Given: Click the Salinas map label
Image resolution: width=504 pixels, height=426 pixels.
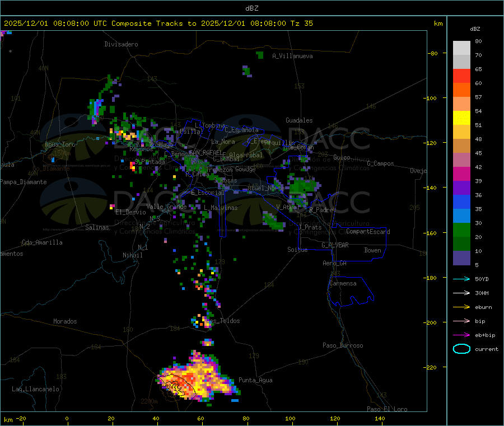Looking at the screenshot, I should pyautogui.click(x=97, y=227).
